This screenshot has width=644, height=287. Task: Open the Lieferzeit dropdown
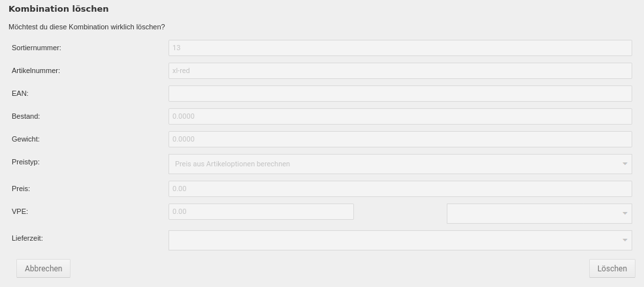click(x=400, y=240)
